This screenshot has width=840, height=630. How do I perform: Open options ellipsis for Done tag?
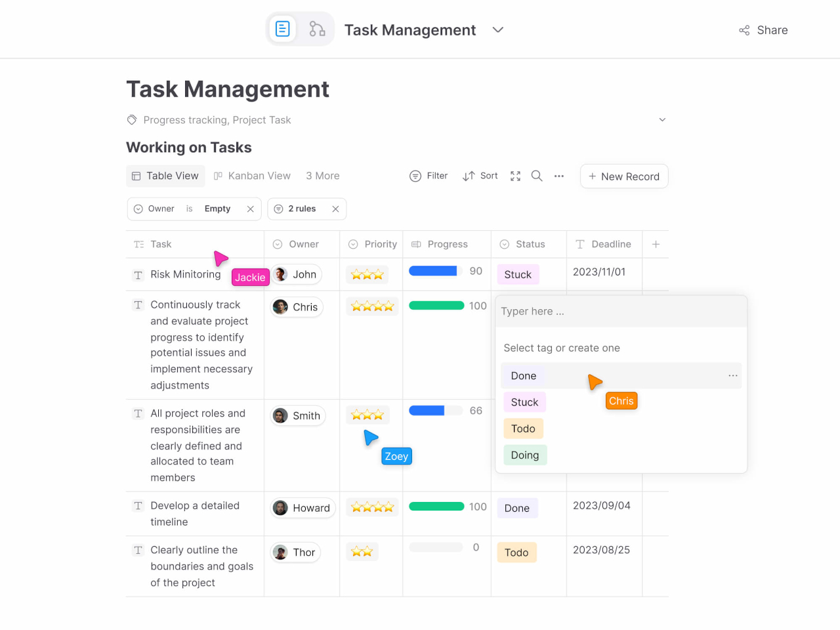[x=732, y=375]
